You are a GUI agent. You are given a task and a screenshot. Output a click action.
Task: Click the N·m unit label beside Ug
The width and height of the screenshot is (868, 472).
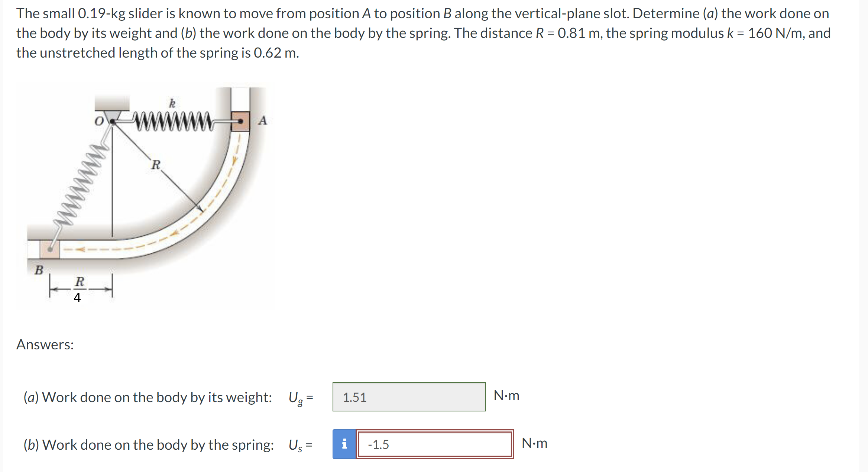(x=506, y=395)
